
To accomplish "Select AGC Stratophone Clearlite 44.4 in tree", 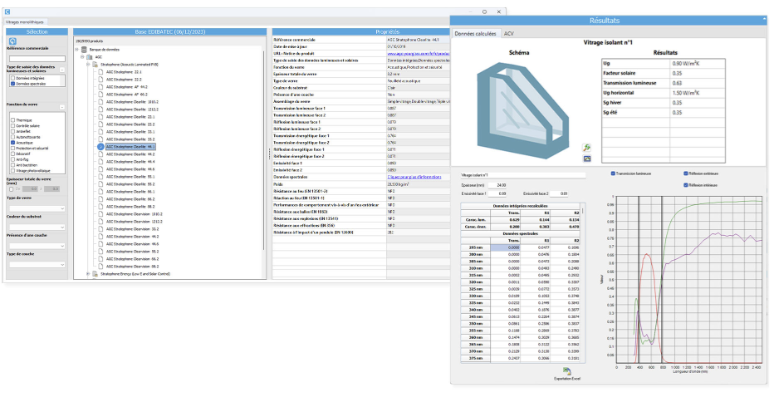I will (130, 162).
